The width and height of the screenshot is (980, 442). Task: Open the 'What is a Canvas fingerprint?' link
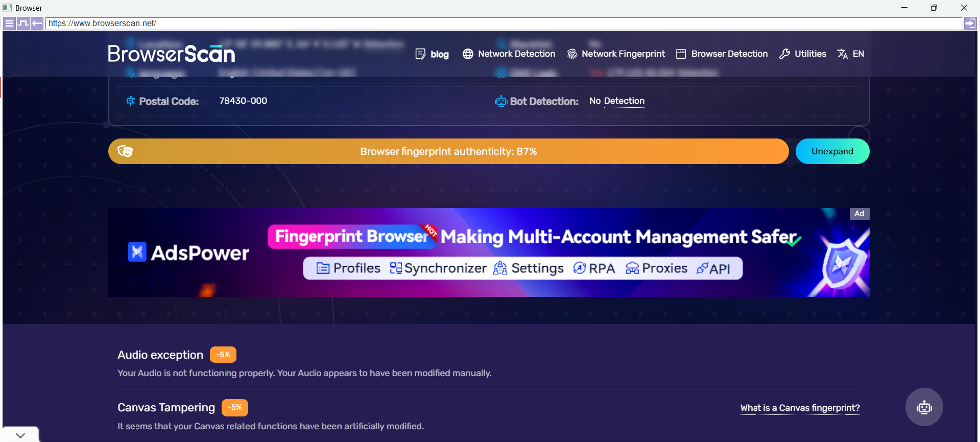coord(800,408)
